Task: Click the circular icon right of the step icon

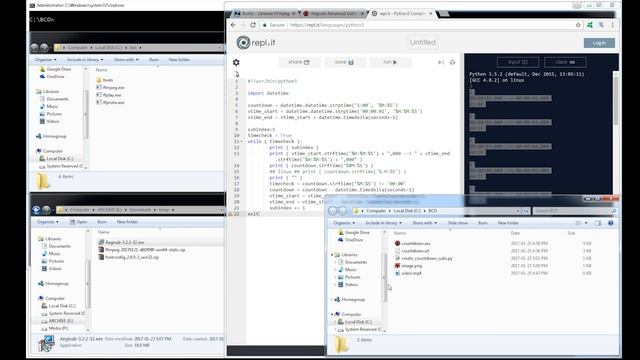Action: pyautogui.click(x=452, y=62)
